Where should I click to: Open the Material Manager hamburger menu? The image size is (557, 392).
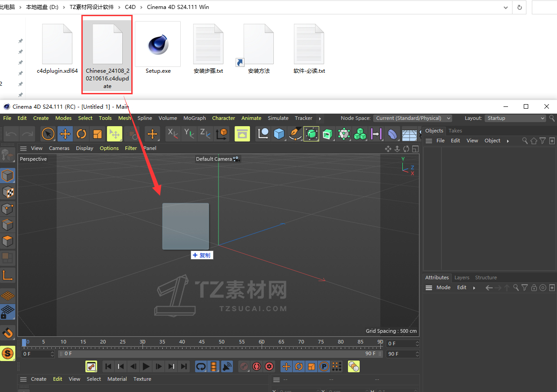(x=23, y=379)
